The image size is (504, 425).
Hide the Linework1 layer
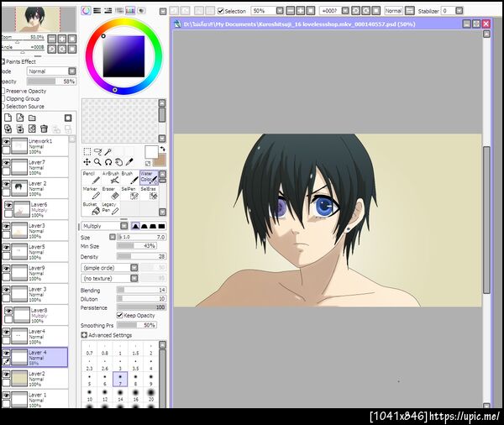pos(6,141)
